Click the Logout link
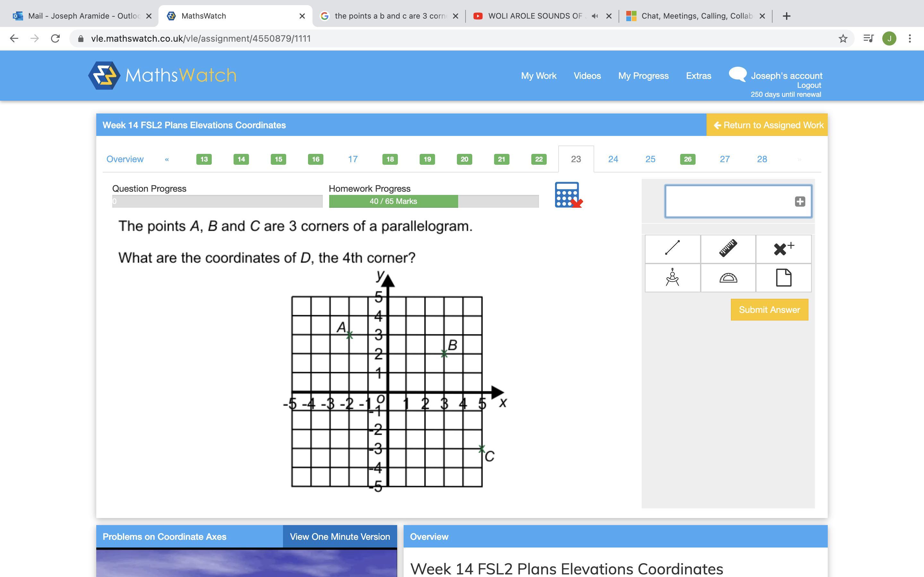The width and height of the screenshot is (924, 577). click(809, 86)
